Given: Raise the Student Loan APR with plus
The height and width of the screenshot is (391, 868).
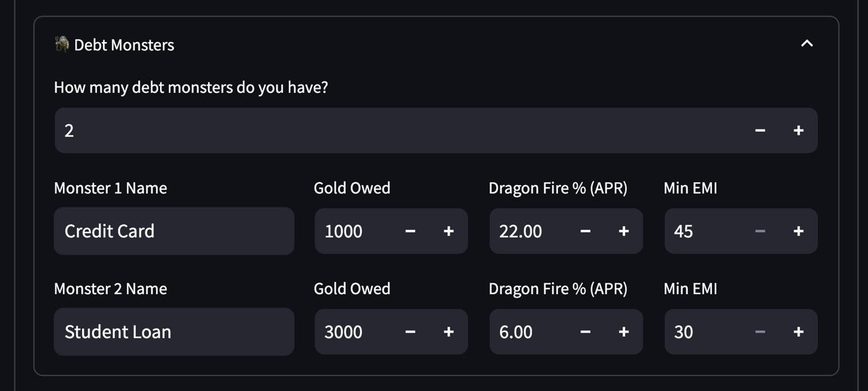Looking at the screenshot, I should [x=623, y=332].
